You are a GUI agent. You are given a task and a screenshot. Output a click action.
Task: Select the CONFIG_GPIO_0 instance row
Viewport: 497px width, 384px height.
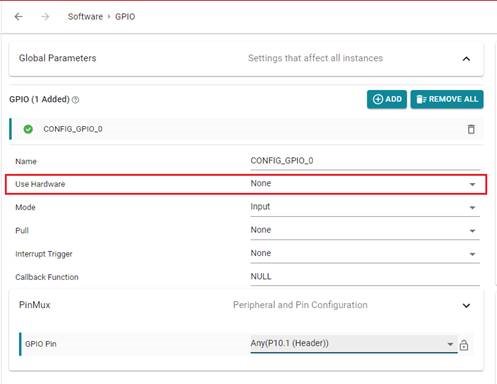pos(246,129)
